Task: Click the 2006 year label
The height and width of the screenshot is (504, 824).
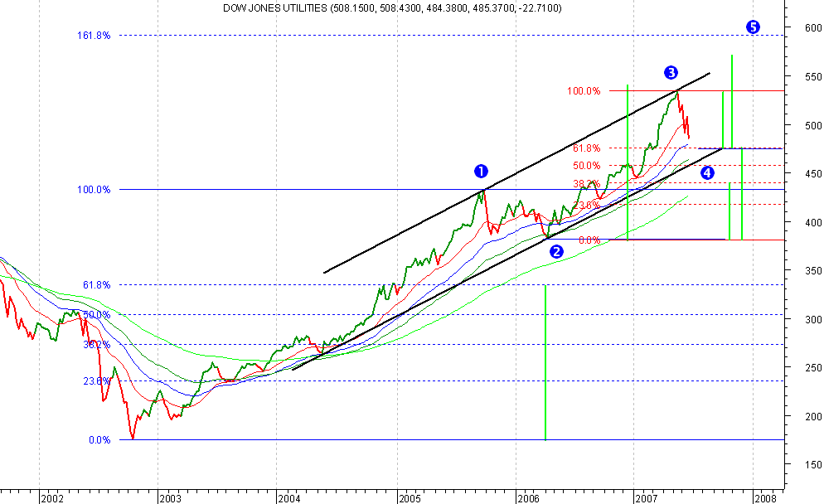Action: point(528,498)
